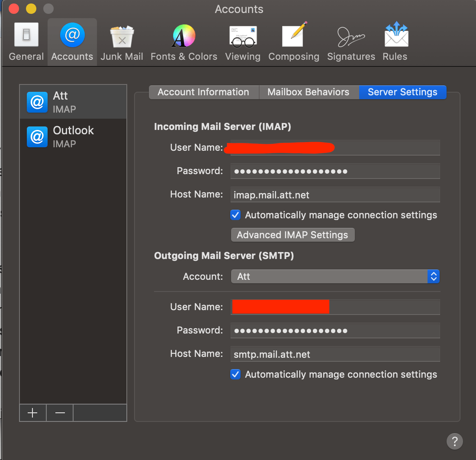The width and height of the screenshot is (476, 460).
Task: Switch to Account Information tab
Action: (x=203, y=92)
